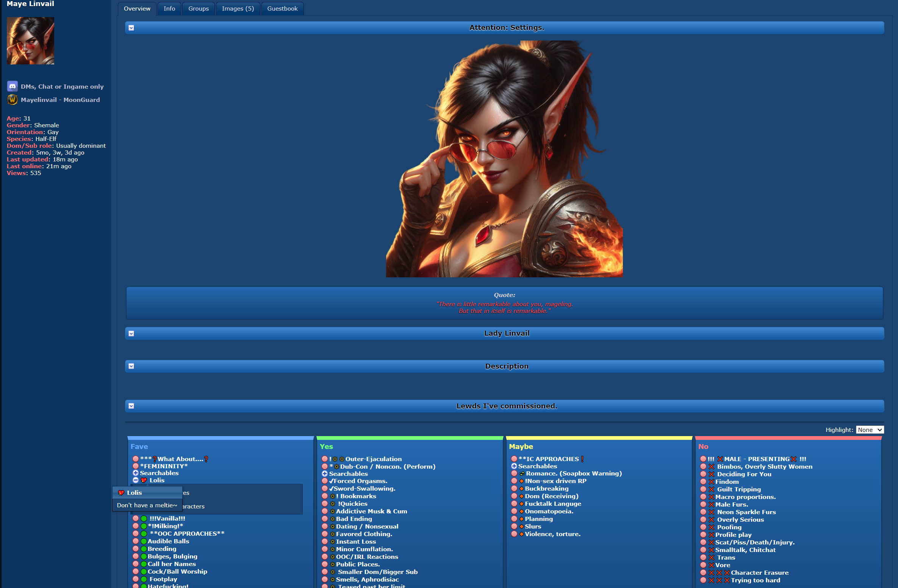Expand Searchables group in Yes column
The height and width of the screenshot is (588, 898).
point(325,474)
